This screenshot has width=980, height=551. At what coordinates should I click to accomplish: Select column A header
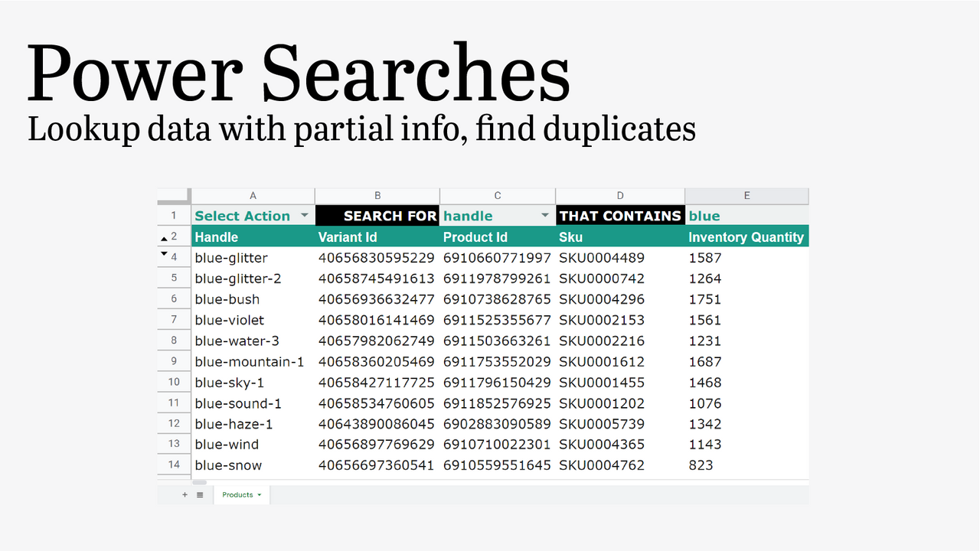(x=253, y=196)
